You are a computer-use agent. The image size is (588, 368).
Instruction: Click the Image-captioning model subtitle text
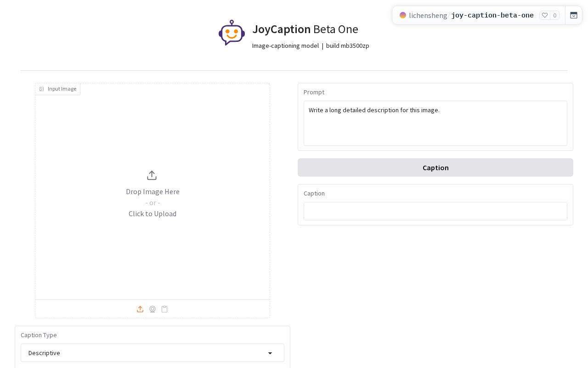click(x=285, y=46)
